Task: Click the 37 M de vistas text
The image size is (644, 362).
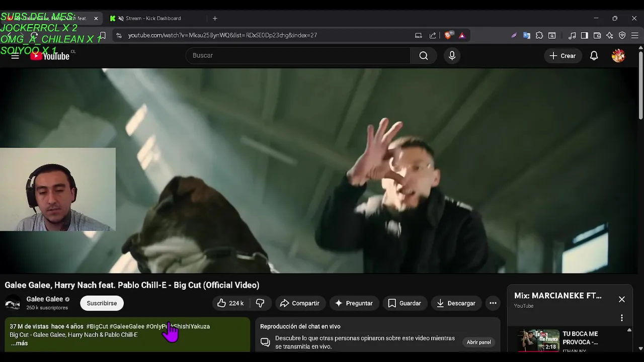Action: pos(29,326)
